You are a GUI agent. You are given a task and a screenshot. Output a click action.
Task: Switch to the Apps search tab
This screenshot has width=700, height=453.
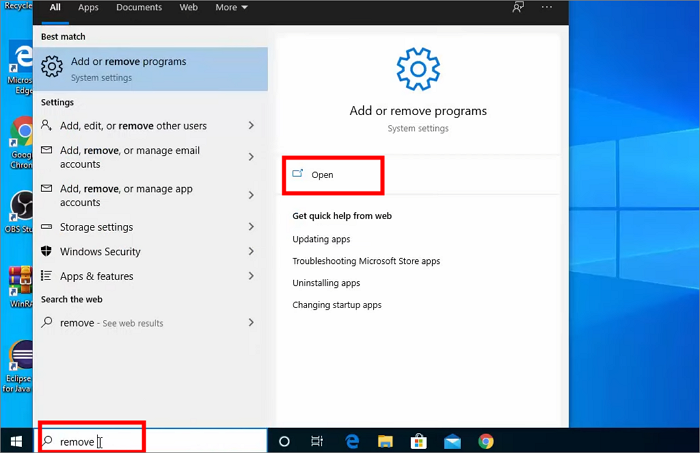pyautogui.click(x=88, y=8)
